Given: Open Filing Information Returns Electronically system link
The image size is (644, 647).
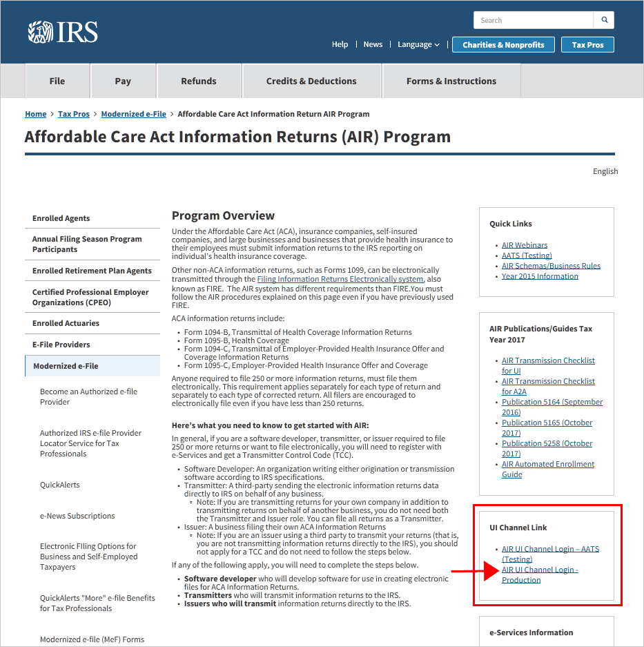Looking at the screenshot, I should click(340, 279).
